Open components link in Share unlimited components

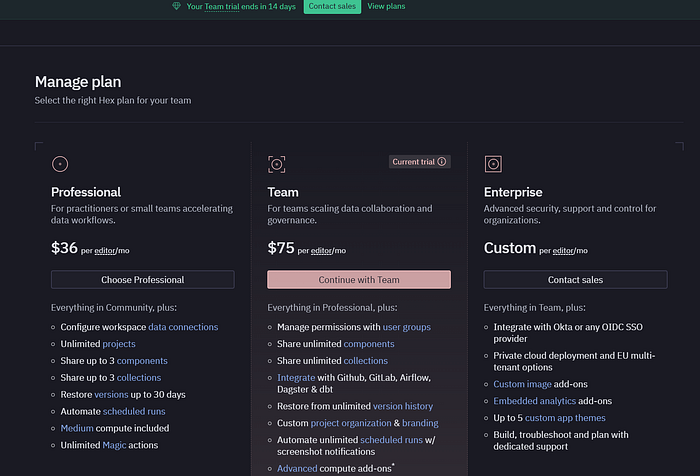pyautogui.click(x=369, y=344)
